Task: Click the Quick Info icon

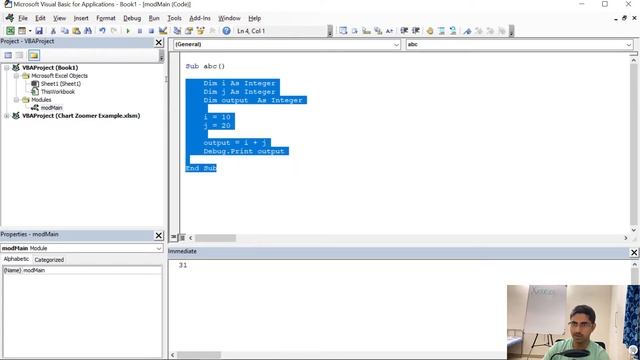Action: [x=367, y=31]
